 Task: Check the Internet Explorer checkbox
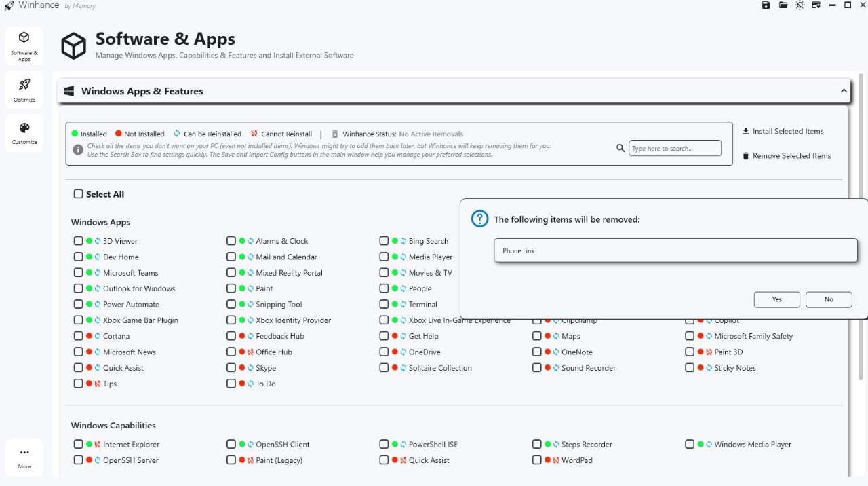pyautogui.click(x=79, y=445)
